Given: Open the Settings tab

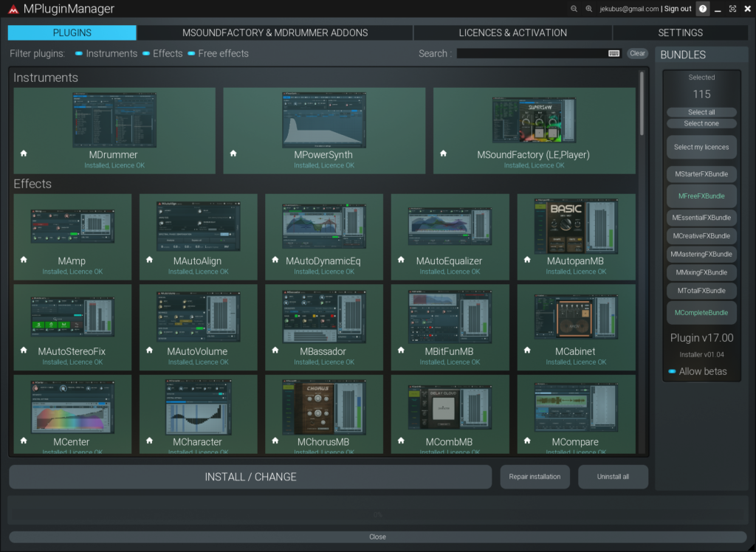Looking at the screenshot, I should [680, 32].
